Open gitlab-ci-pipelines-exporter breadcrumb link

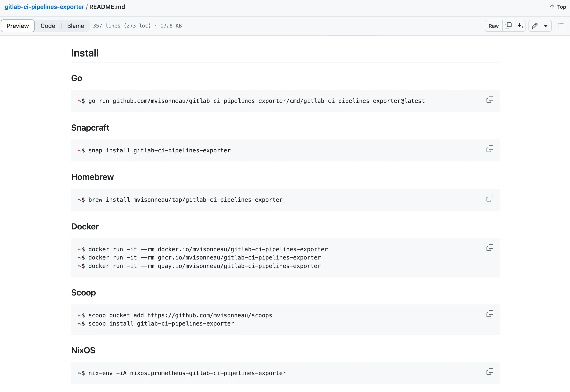[44, 7]
